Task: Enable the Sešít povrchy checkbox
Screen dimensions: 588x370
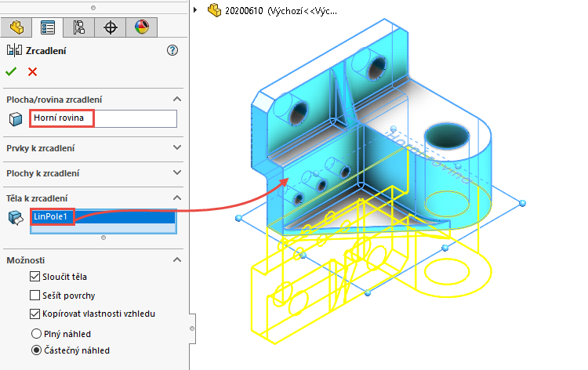Action: coord(34,296)
